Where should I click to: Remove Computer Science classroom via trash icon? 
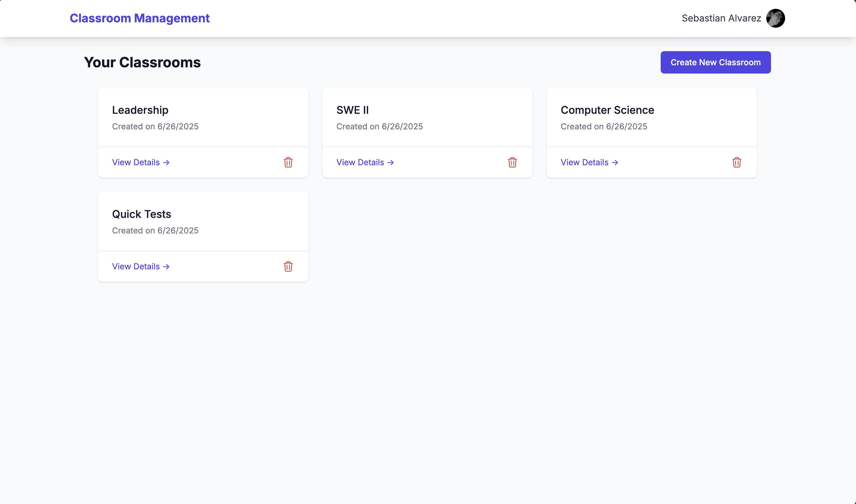(737, 162)
